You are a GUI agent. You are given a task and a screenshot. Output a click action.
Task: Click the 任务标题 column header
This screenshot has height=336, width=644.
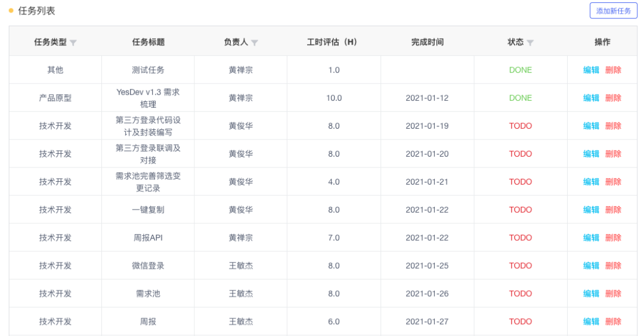coord(148,42)
